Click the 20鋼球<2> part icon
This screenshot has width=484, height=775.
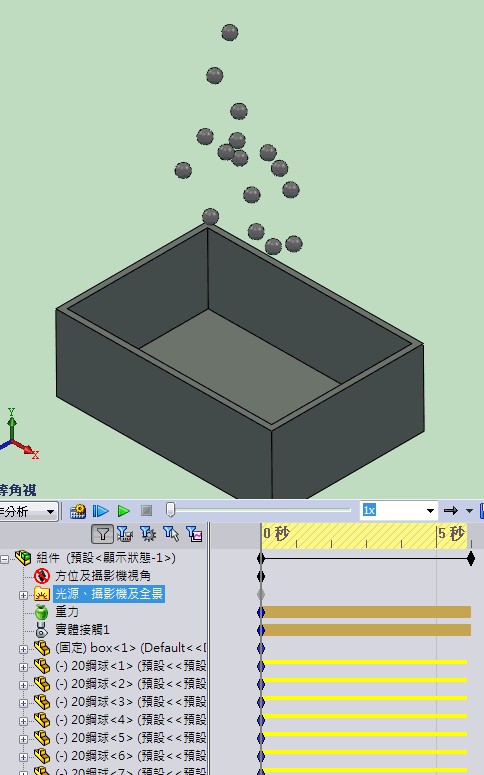pos(42,684)
